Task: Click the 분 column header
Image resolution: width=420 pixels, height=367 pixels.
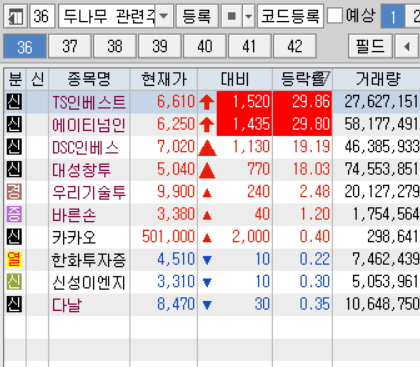Action: pyautogui.click(x=15, y=79)
